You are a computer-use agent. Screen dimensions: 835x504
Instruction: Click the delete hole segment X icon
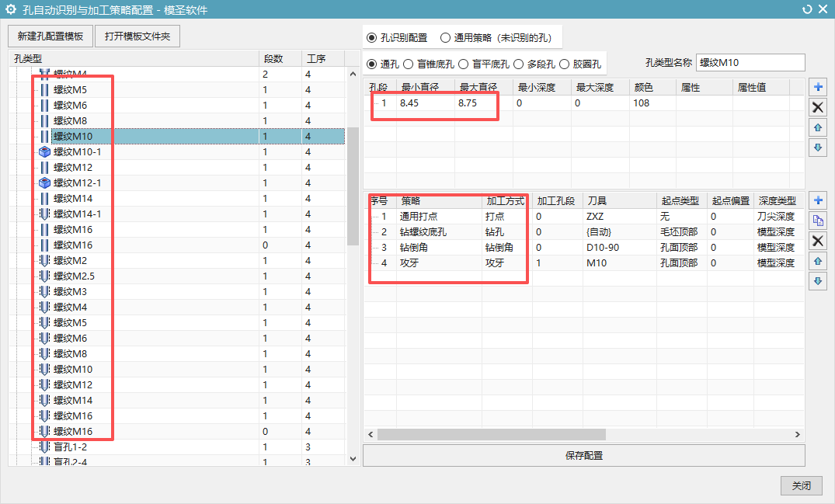coord(818,107)
